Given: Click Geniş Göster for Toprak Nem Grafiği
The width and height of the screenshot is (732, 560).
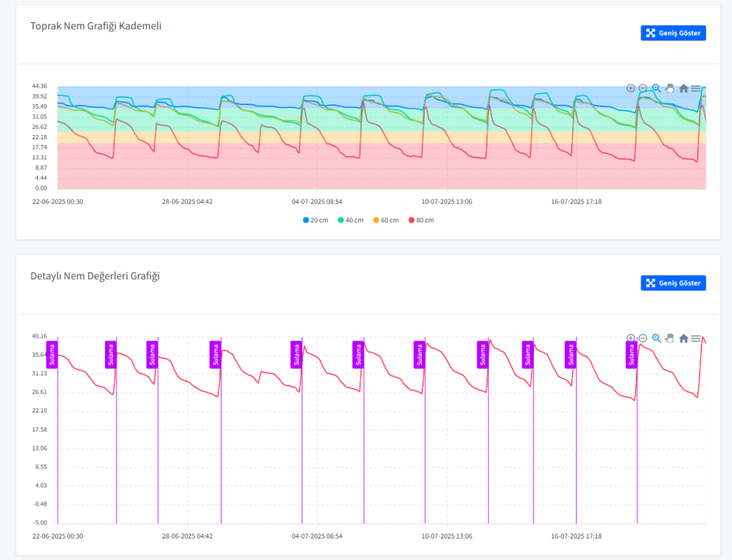Looking at the screenshot, I should (x=673, y=33).
